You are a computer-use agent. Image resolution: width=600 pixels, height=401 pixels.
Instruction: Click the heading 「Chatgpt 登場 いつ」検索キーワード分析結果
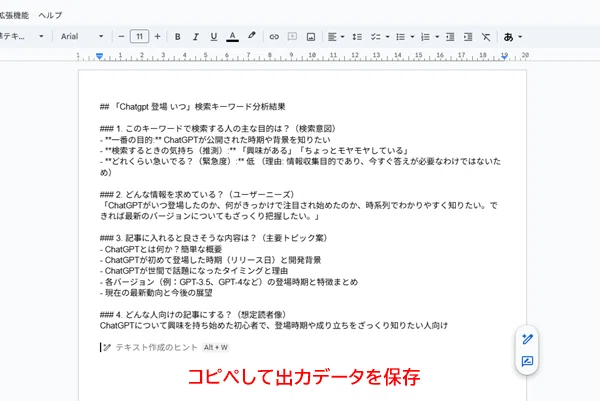pos(192,107)
